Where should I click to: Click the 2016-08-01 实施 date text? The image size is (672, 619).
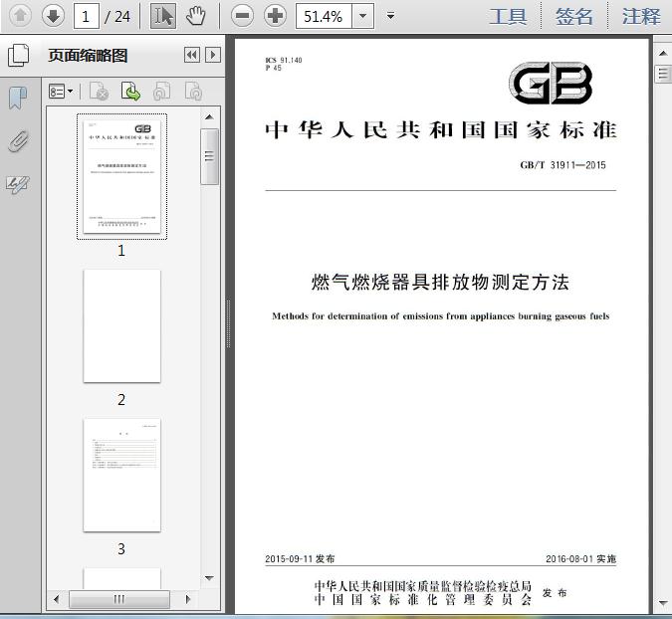coord(580,558)
